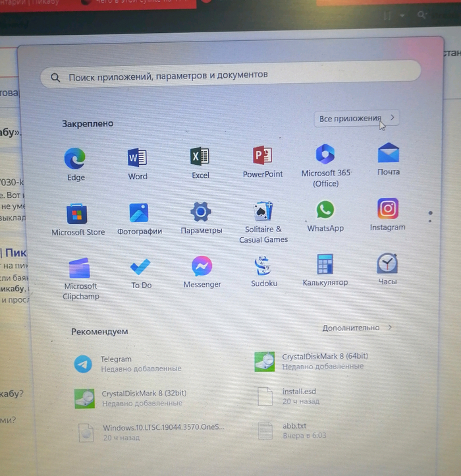
Task: Click the search box for apps and documents
Action: (230, 76)
